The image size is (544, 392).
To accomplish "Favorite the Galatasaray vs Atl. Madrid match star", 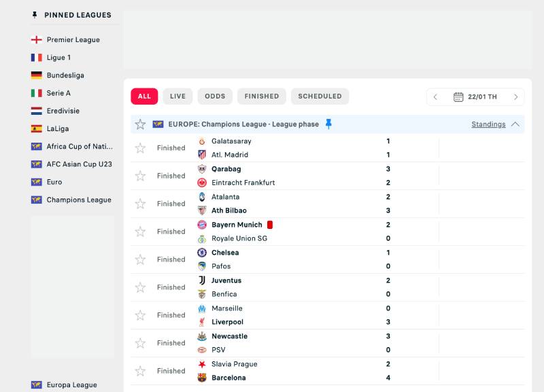I will (x=140, y=148).
